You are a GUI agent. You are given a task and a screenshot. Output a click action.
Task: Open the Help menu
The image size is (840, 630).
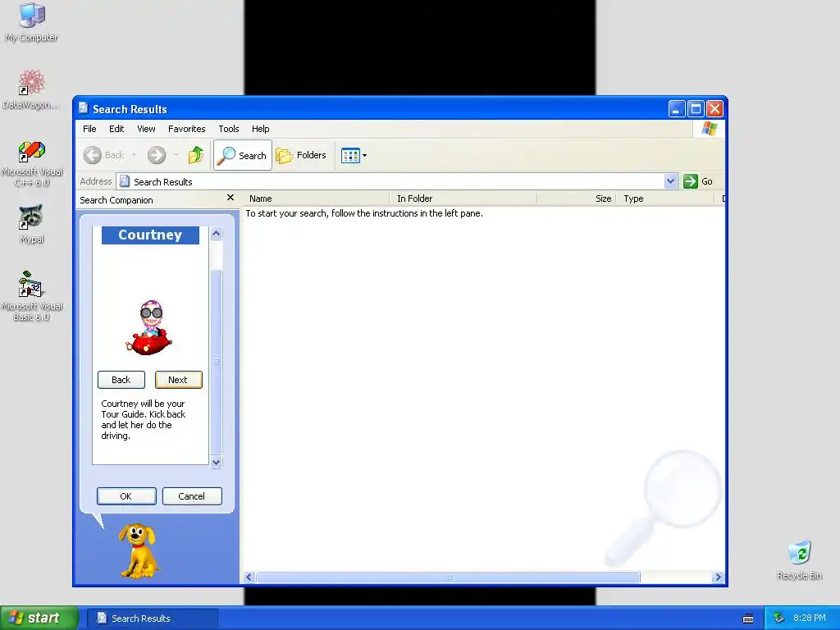pos(260,129)
